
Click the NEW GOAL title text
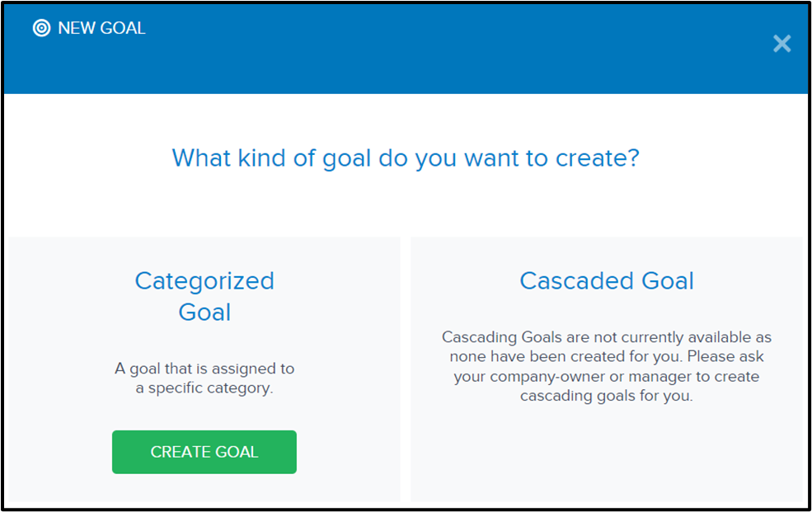pos(101,28)
